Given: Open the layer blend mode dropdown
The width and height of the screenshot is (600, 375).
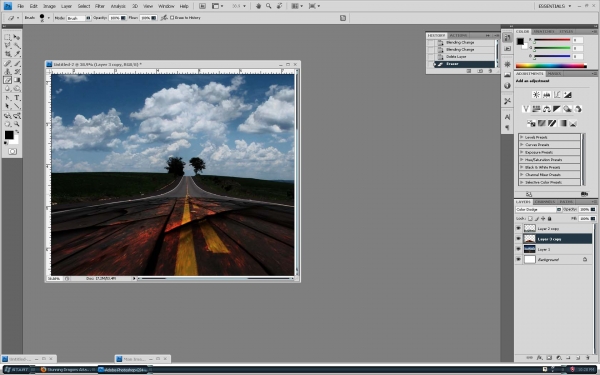Looking at the screenshot, I should point(538,209).
